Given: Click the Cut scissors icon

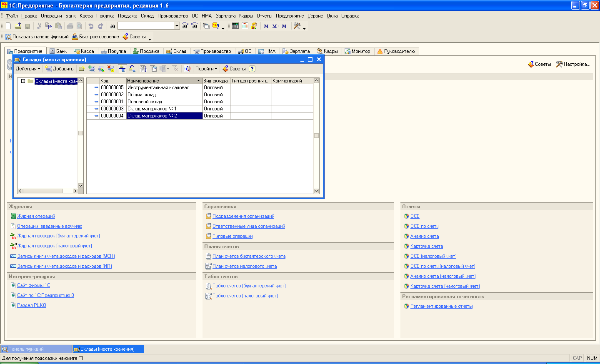Looking at the screenshot, I should coord(39,26).
